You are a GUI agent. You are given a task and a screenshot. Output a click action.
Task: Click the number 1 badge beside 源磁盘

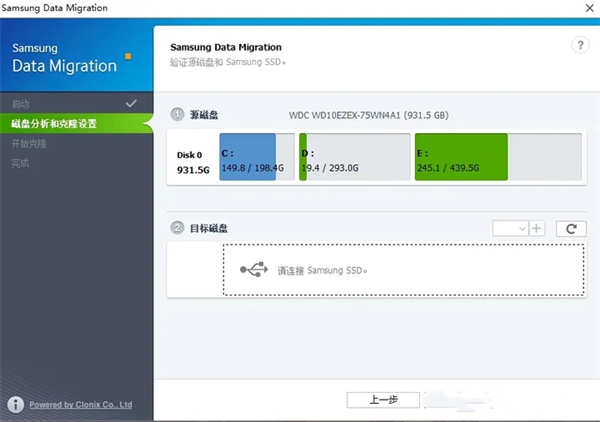(177, 114)
